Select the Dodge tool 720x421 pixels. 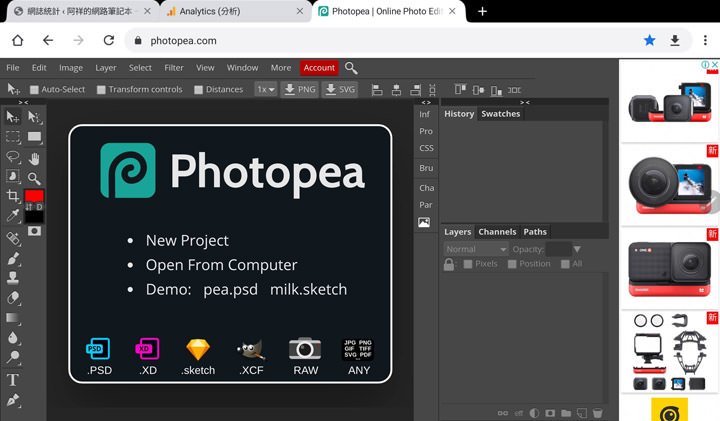pos(12,357)
